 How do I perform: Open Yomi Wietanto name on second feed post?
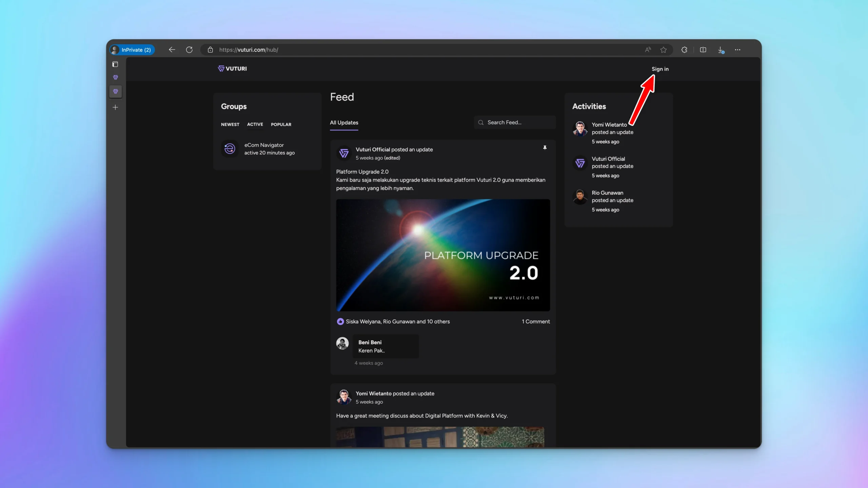373,393
